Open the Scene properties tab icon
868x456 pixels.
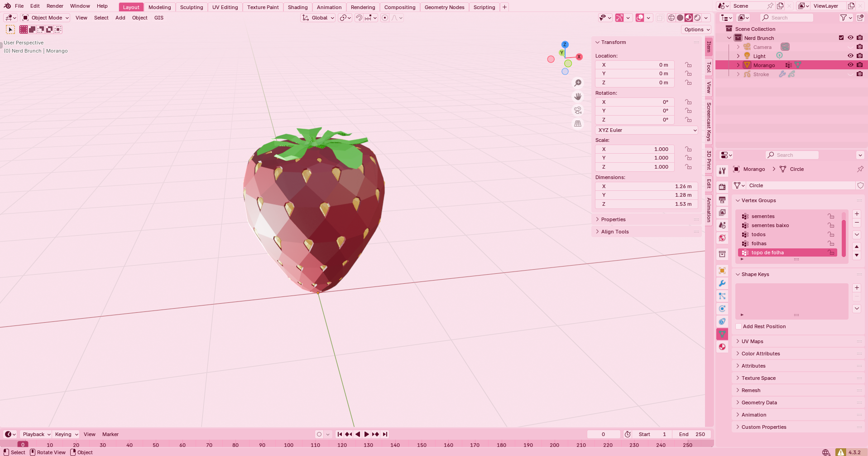tap(722, 225)
